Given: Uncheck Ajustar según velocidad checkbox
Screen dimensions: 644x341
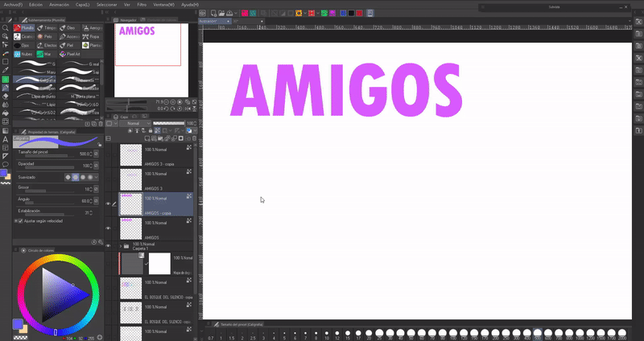Looking at the screenshot, I should [21, 221].
